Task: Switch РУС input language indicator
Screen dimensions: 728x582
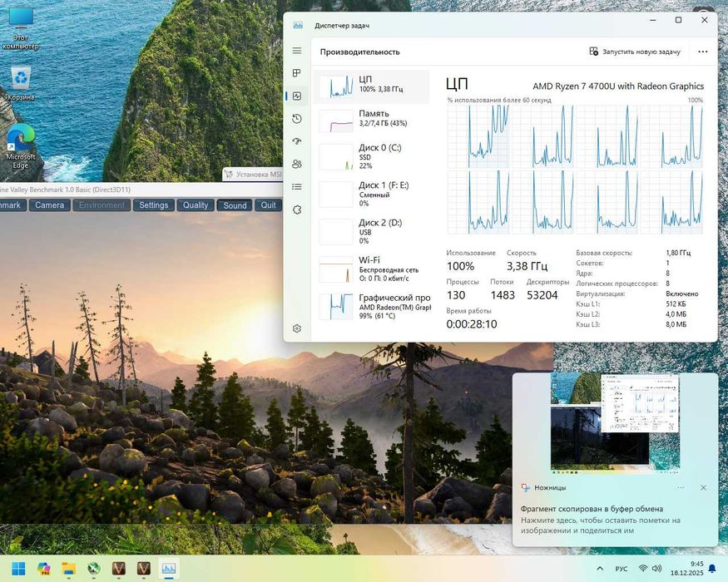Action: coord(622,569)
